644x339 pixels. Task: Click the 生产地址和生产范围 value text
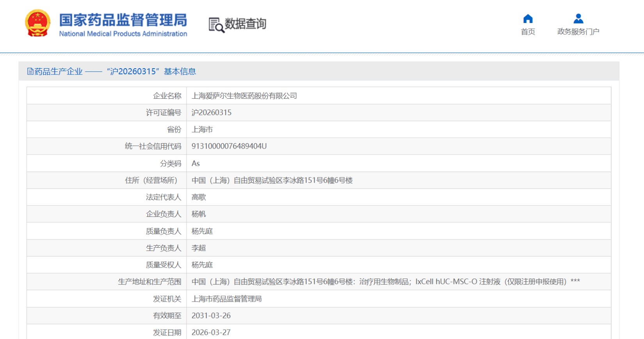tap(386, 282)
